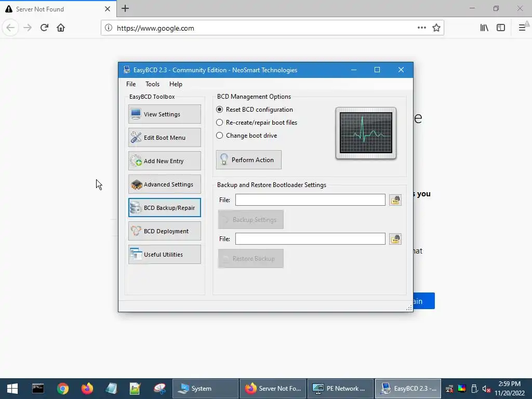Select Reset BCD configuration option
The width and height of the screenshot is (532, 399).
[x=255, y=110]
